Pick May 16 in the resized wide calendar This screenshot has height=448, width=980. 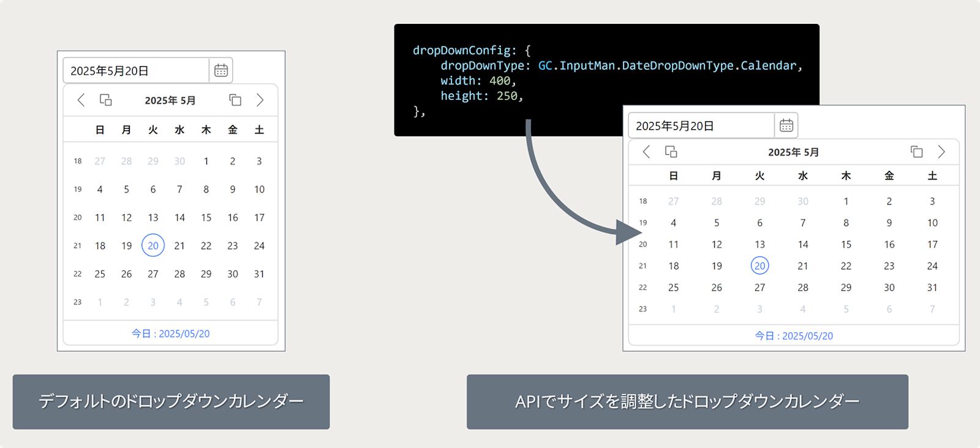(x=889, y=245)
